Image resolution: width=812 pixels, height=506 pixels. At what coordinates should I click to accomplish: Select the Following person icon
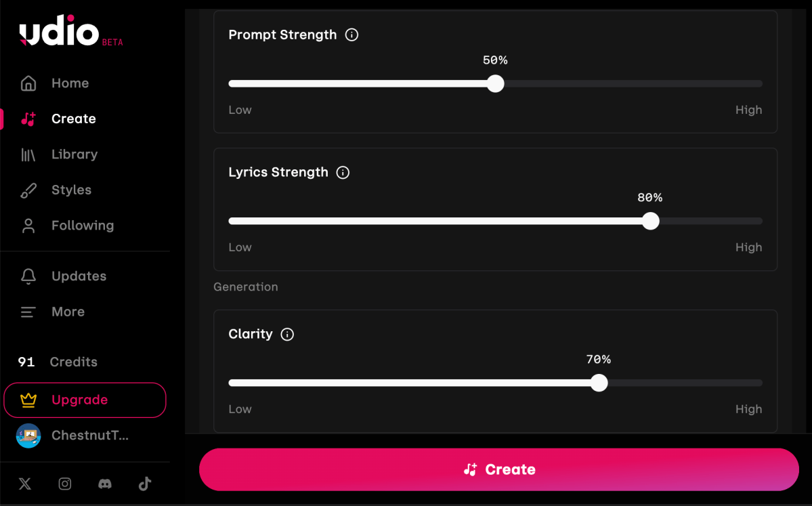click(x=27, y=225)
